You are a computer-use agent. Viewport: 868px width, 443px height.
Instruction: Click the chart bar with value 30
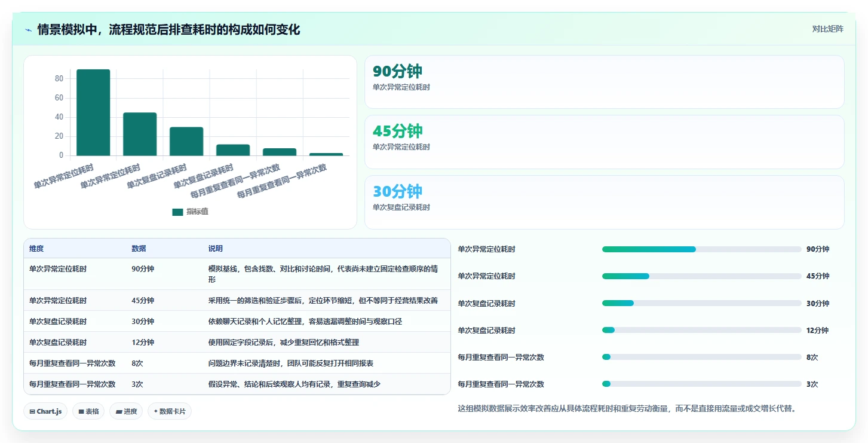click(186, 141)
